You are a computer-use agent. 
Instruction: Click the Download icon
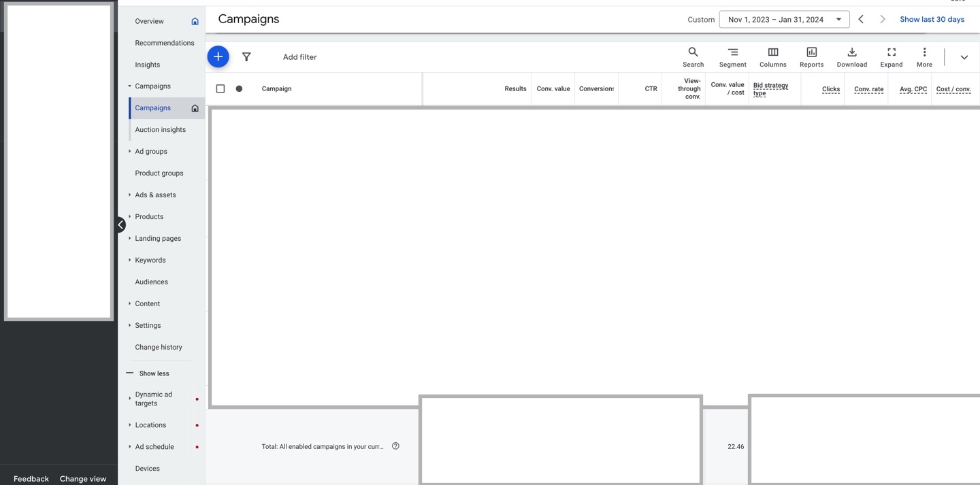point(851,56)
